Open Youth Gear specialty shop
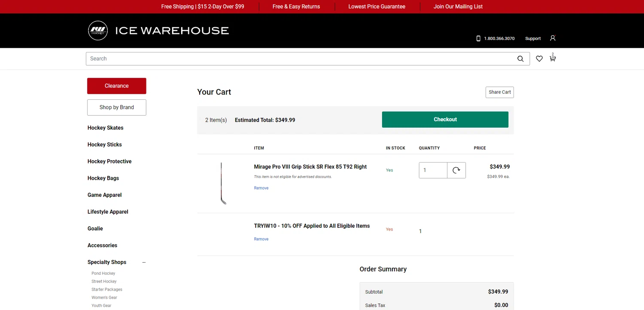Viewport: 644px width, 310px height. [101, 306]
